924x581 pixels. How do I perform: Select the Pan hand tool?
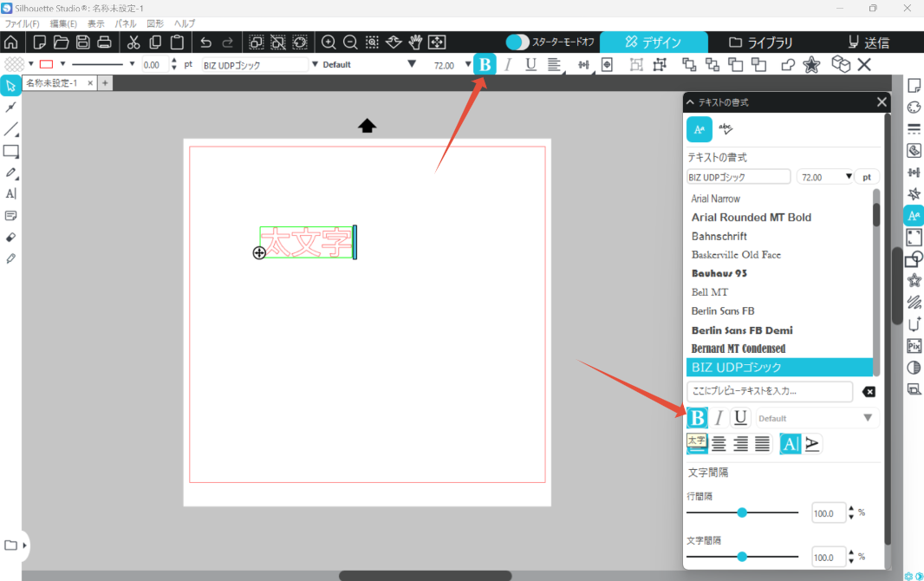click(x=415, y=42)
